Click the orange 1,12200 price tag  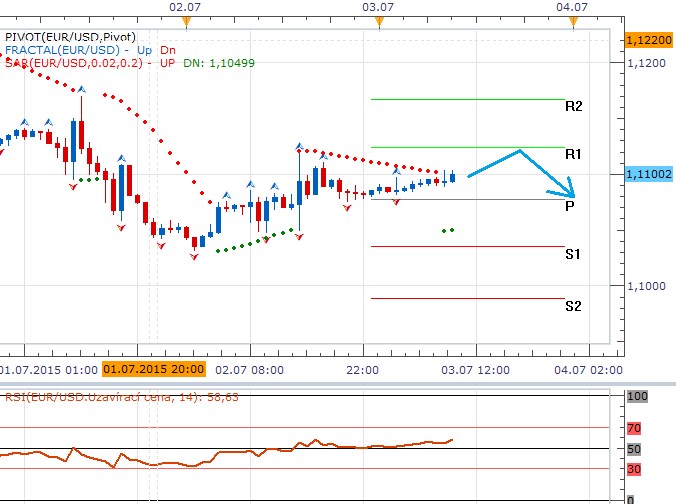click(x=647, y=39)
